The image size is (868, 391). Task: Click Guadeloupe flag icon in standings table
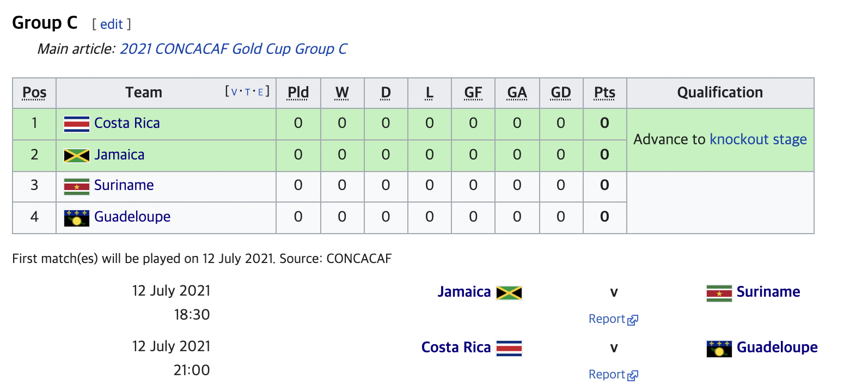(x=77, y=218)
